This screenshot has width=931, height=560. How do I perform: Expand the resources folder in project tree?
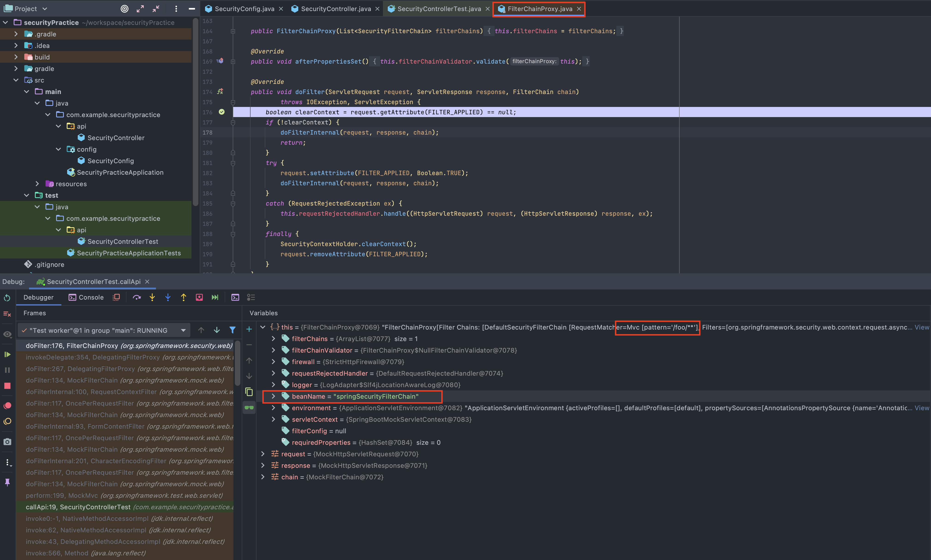click(x=37, y=184)
